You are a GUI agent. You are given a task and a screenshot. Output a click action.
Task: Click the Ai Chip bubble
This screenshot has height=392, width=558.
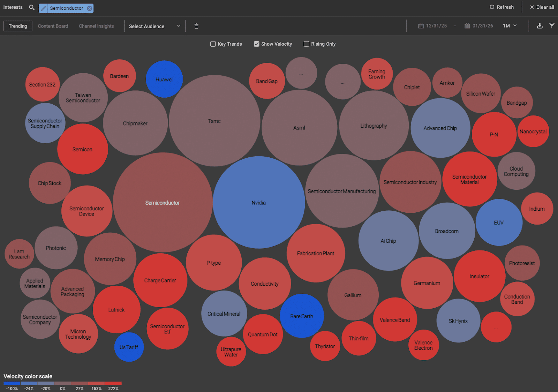tap(389, 241)
